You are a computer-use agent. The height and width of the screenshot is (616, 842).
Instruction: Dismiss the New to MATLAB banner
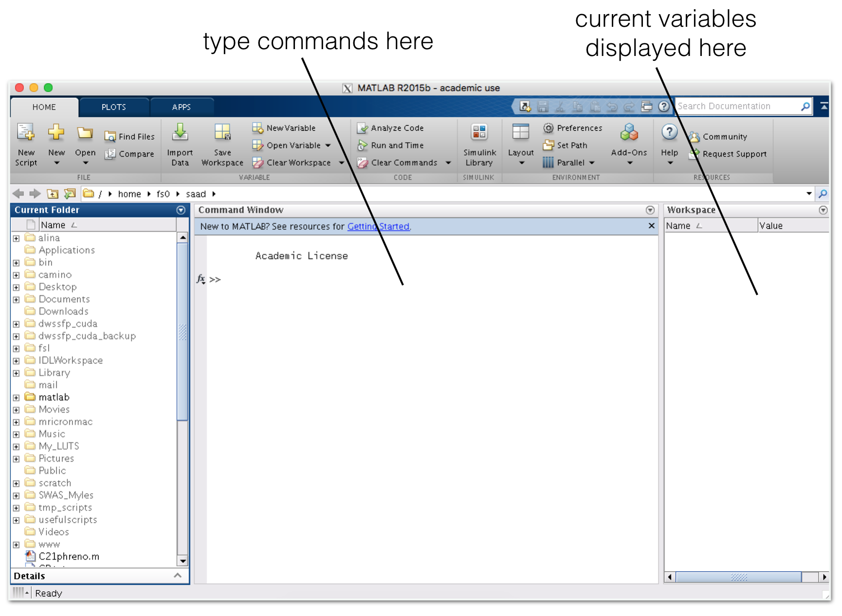651,226
